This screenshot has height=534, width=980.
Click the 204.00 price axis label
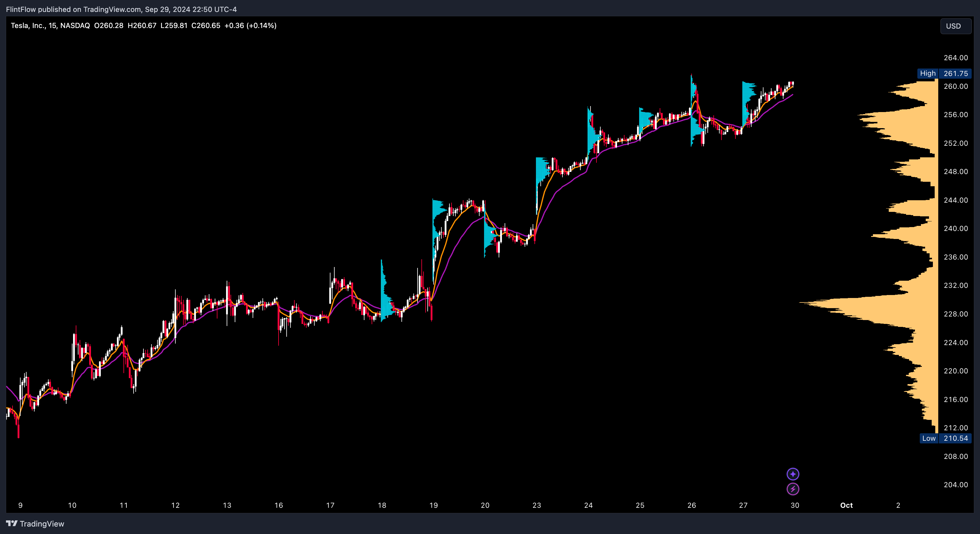coord(956,485)
